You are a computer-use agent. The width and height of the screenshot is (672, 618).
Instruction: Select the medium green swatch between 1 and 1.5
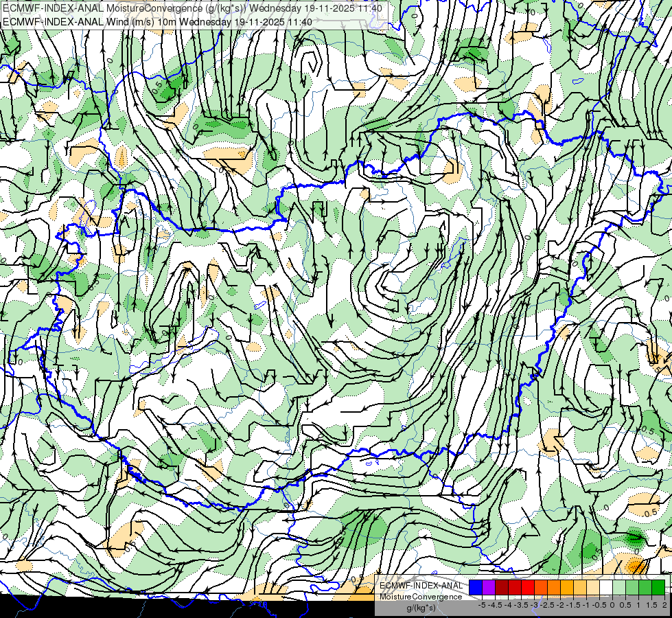coord(645,587)
